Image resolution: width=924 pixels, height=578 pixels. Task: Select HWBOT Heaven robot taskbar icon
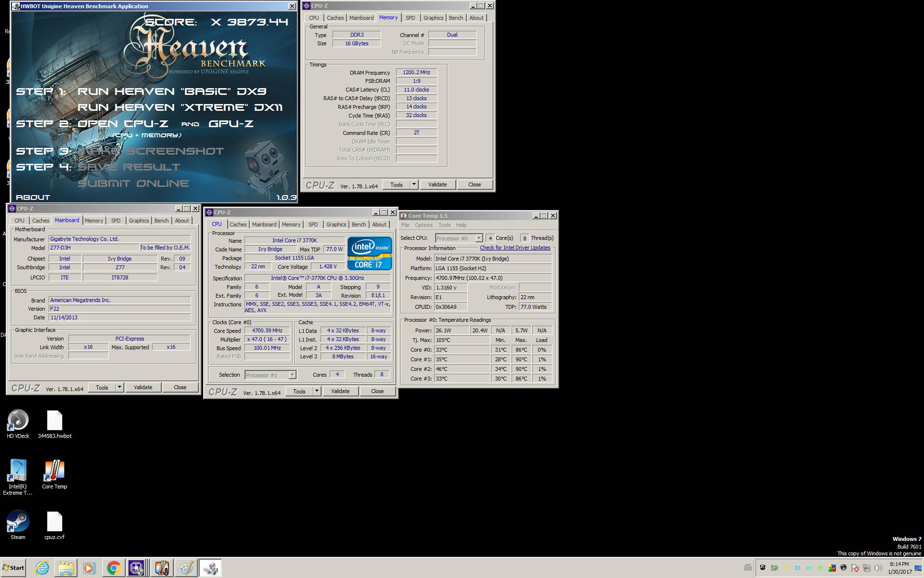click(x=210, y=568)
